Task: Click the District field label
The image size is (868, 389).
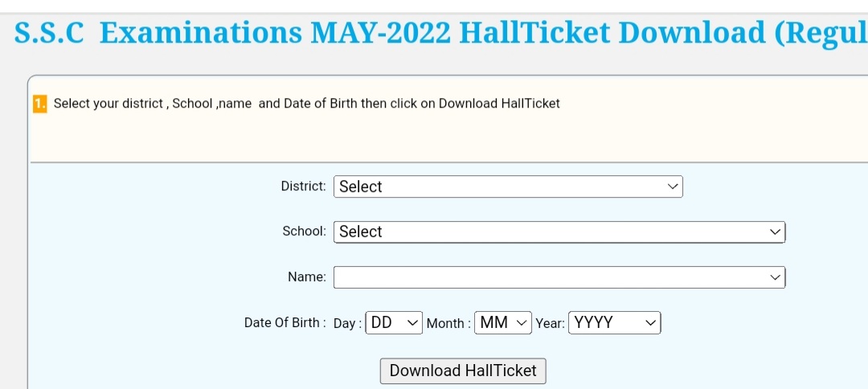Action: click(303, 186)
